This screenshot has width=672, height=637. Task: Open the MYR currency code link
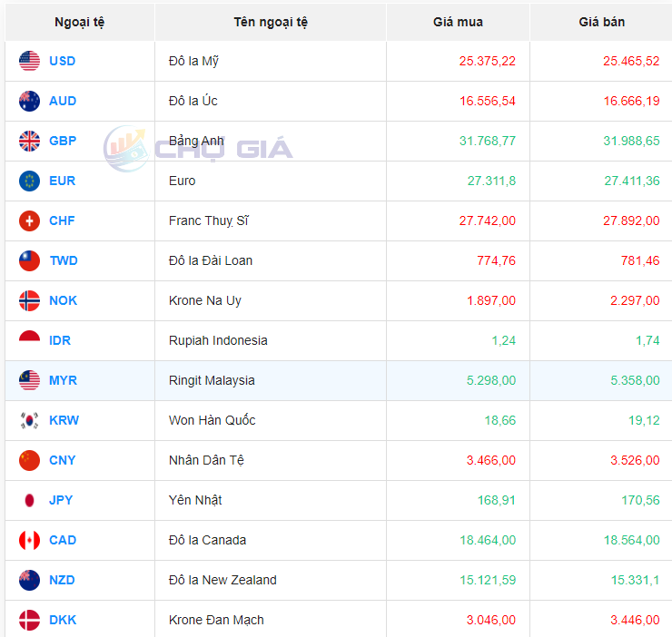click(x=63, y=380)
